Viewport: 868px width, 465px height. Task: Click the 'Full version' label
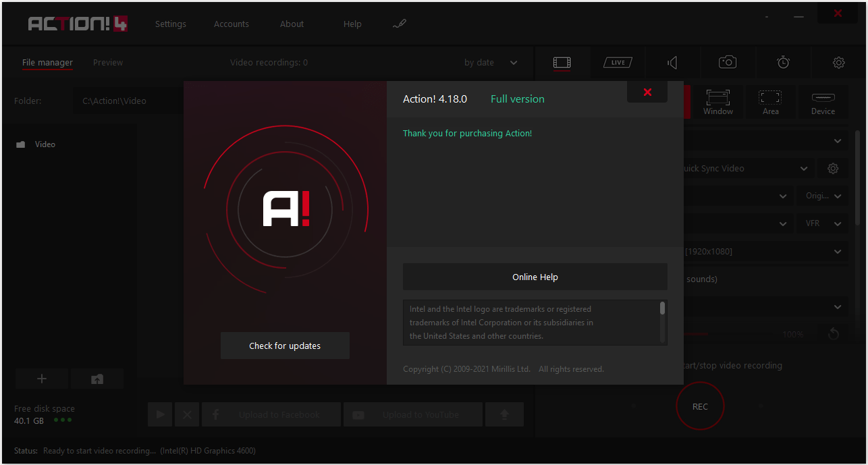[517, 99]
